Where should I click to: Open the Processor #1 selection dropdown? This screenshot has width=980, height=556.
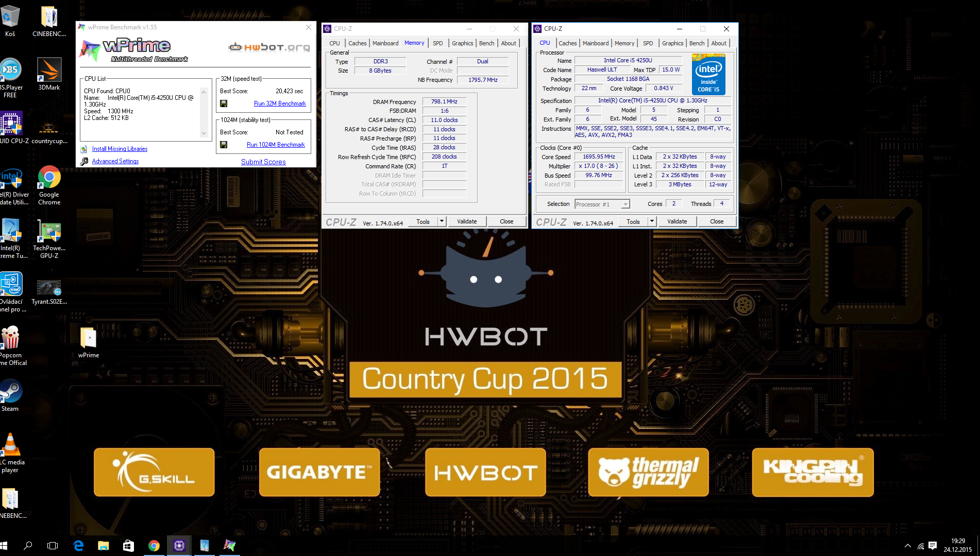pos(602,204)
